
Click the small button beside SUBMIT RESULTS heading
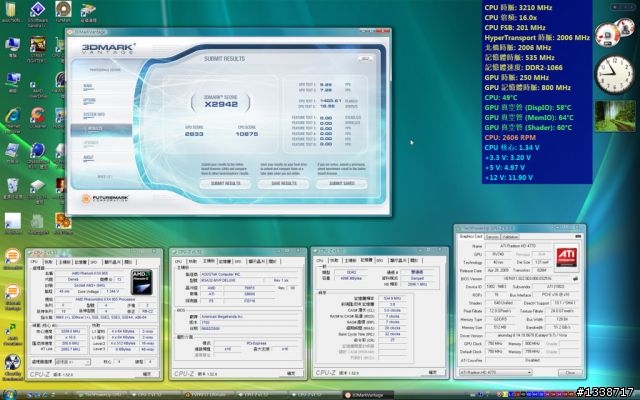click(365, 59)
